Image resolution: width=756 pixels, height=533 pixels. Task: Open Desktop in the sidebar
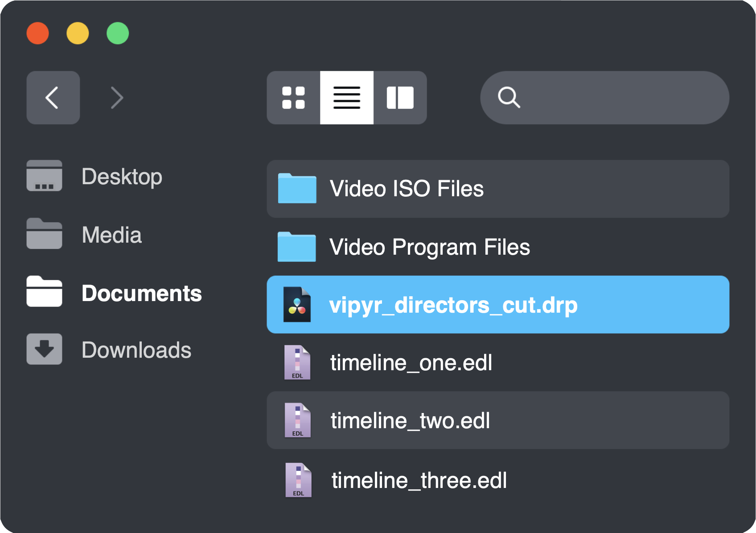pyautogui.click(x=122, y=177)
